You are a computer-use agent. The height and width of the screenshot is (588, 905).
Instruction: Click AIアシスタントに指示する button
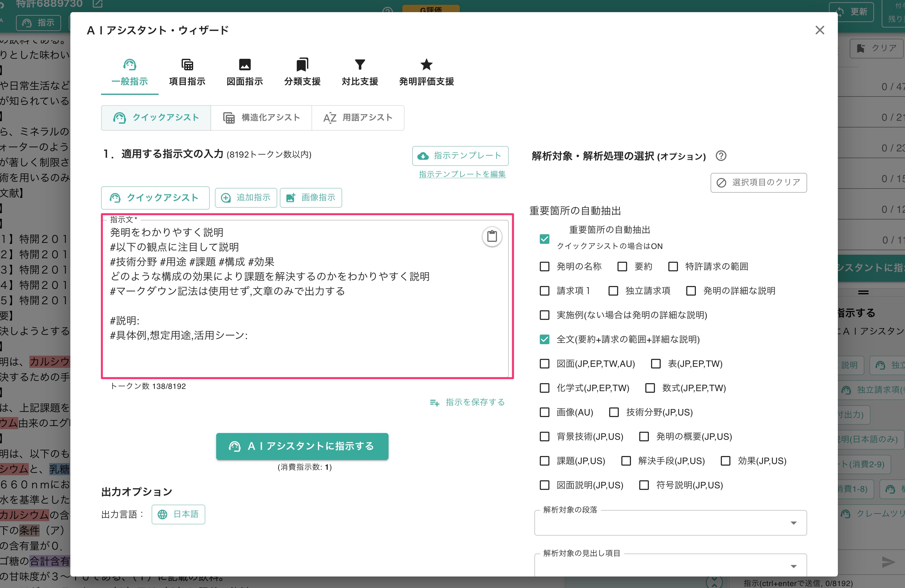[302, 446]
